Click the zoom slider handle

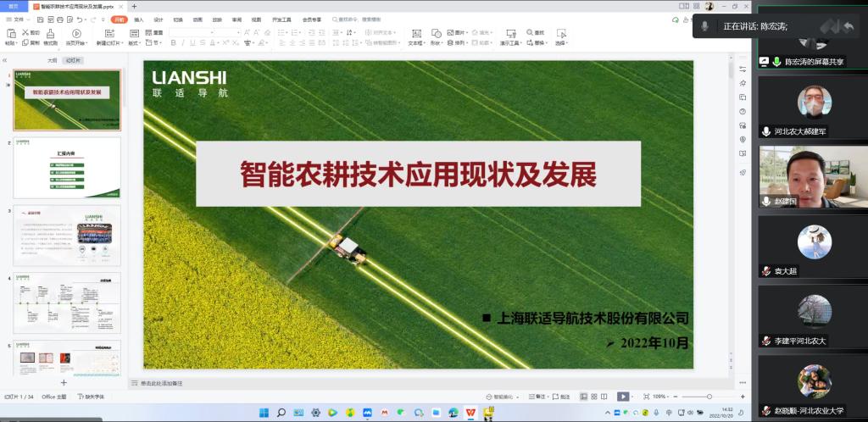coord(709,397)
